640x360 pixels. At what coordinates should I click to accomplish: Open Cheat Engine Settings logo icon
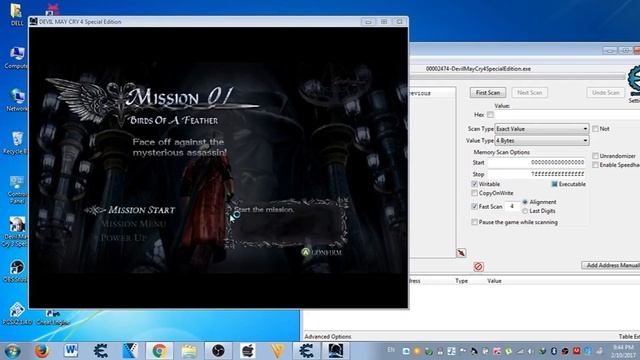tap(634, 80)
